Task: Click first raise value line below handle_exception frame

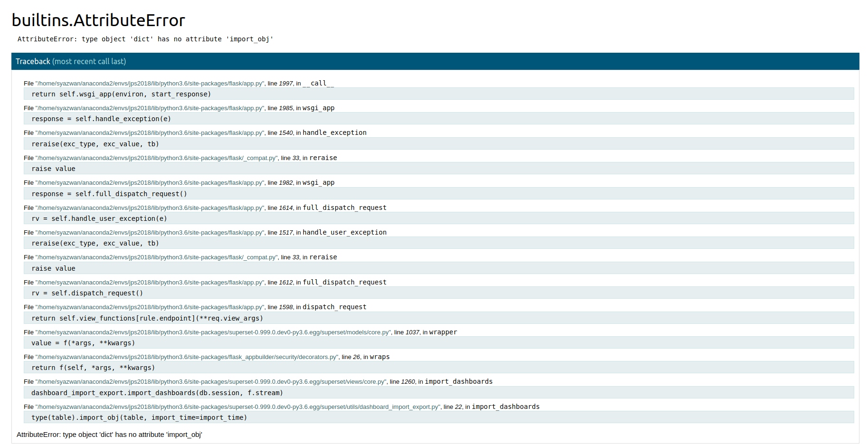Action: pos(439,169)
